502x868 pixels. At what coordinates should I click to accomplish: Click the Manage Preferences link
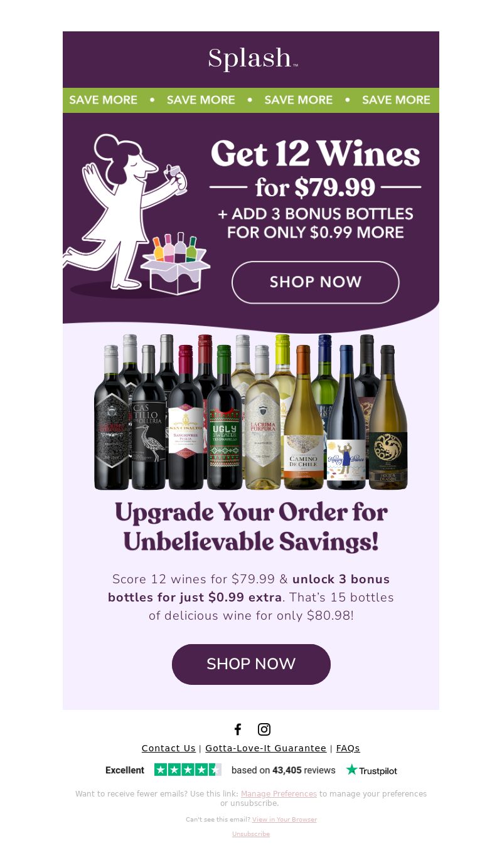[x=279, y=794]
